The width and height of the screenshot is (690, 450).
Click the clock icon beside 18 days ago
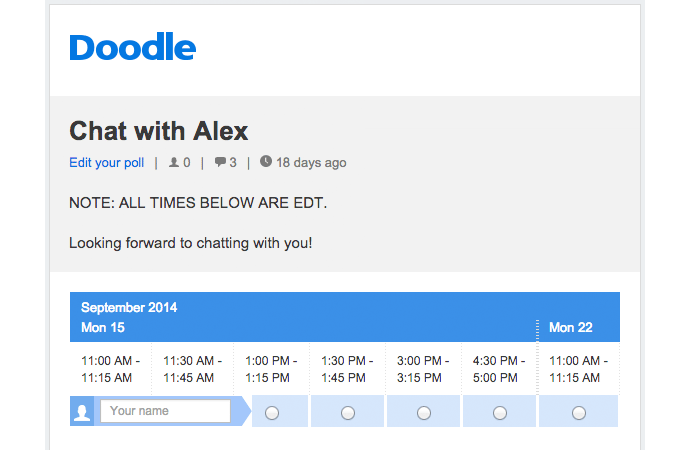tap(265, 161)
